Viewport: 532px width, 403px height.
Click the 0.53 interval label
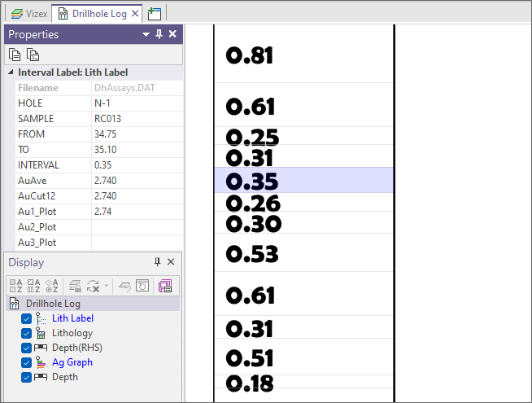pyautogui.click(x=251, y=254)
